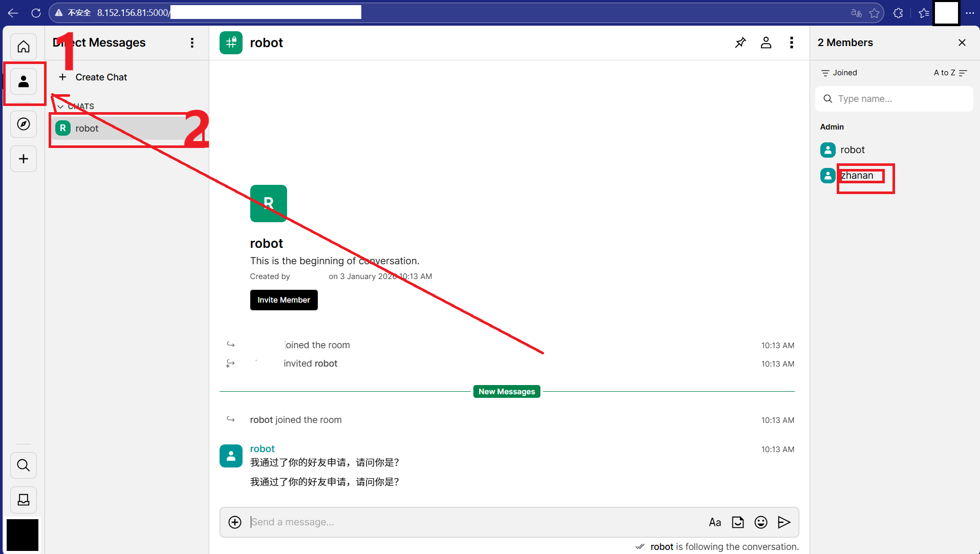This screenshot has height=554, width=980.
Task: Open Direct Messages three-dot menu
Action: click(192, 43)
